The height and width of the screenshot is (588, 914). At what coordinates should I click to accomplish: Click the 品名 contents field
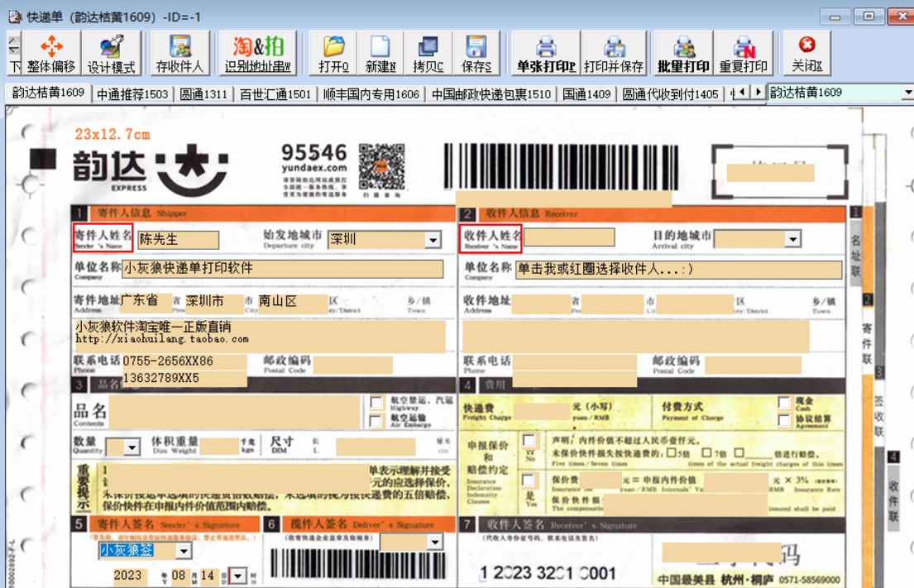[235, 413]
